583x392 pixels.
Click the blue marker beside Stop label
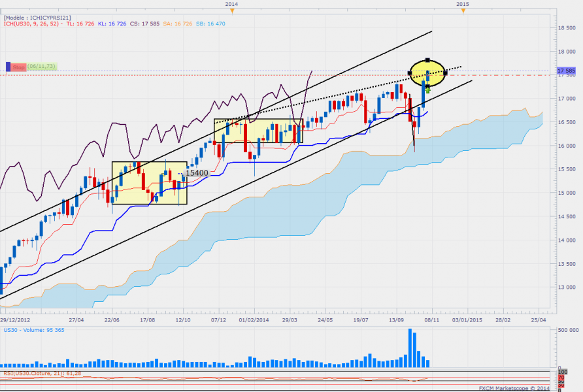tap(8, 67)
